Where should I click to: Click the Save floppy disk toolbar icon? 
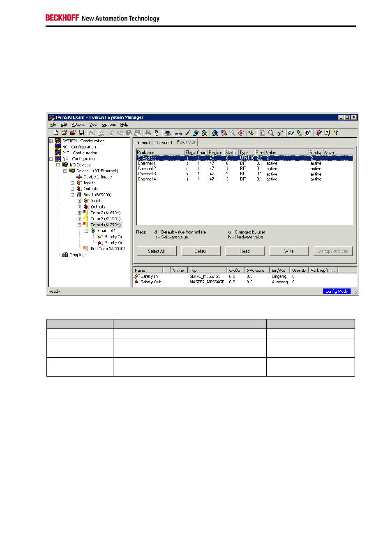click(x=81, y=133)
